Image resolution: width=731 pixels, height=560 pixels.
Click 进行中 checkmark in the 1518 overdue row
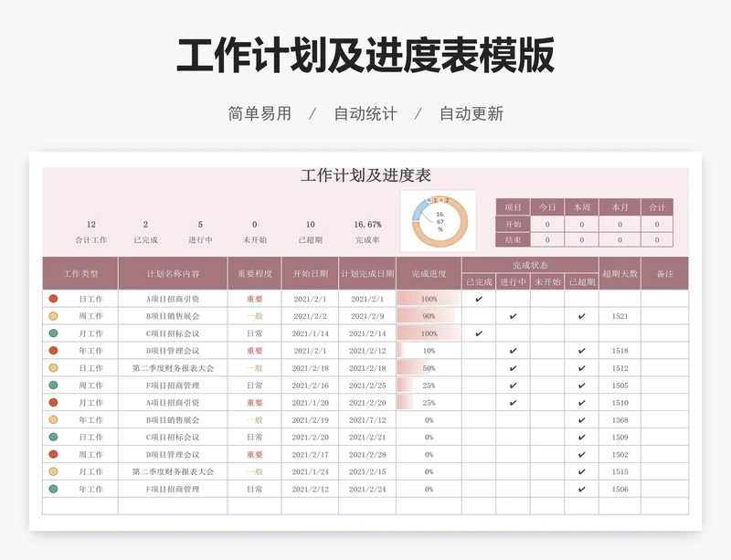coord(513,351)
